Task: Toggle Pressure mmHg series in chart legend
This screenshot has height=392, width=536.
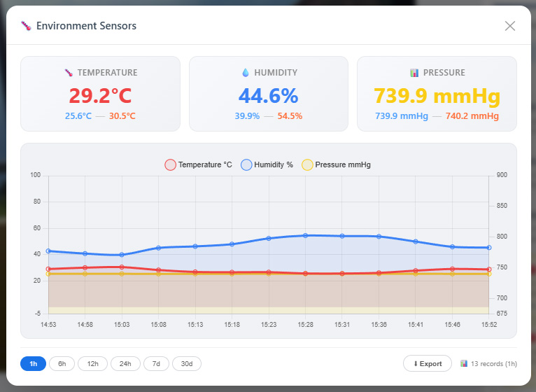Action: coord(336,164)
